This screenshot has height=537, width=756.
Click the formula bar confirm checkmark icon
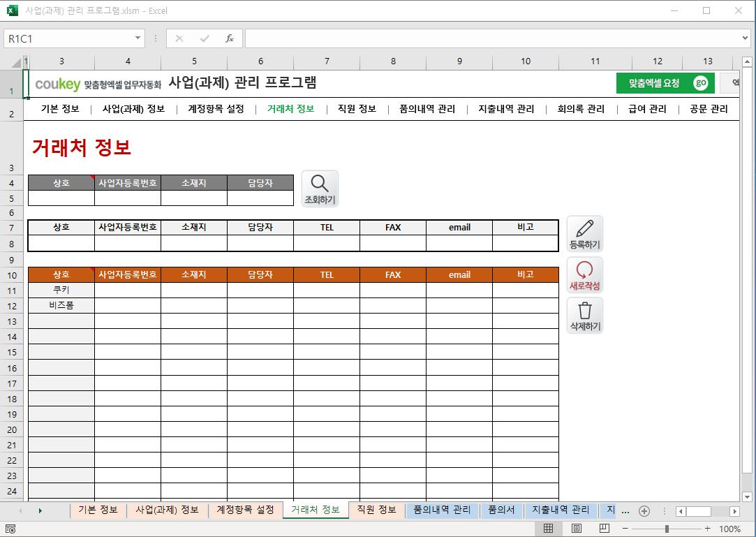tap(205, 38)
